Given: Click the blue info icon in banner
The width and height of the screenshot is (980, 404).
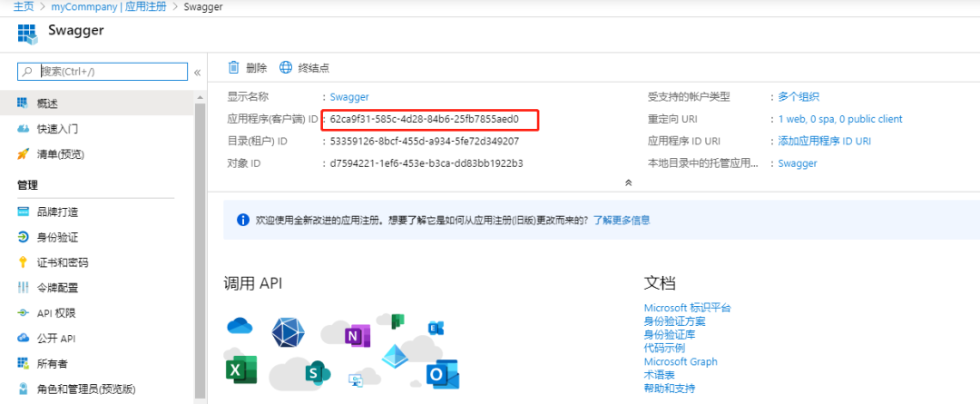Looking at the screenshot, I should [x=243, y=220].
